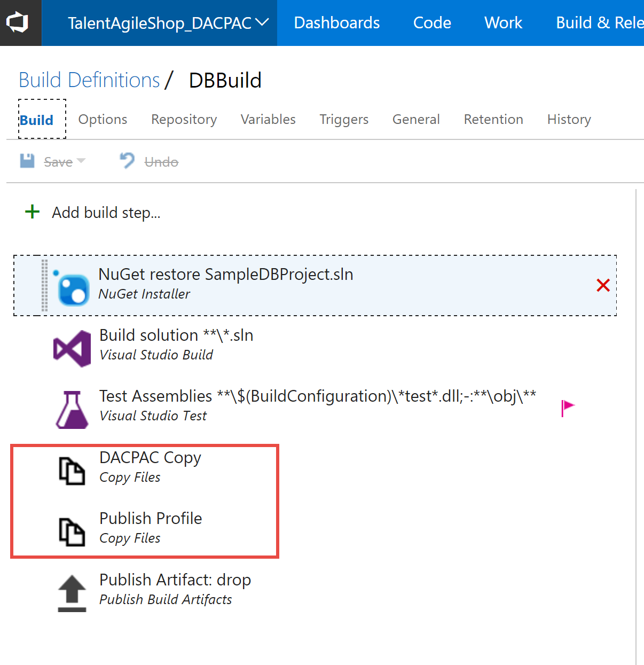
Task: Click Add build step
Action: (x=93, y=212)
